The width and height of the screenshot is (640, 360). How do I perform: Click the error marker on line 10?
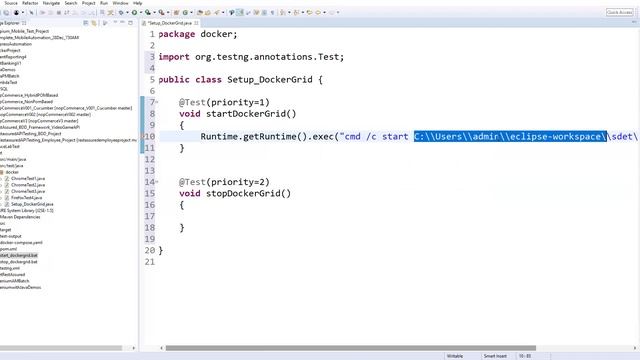coord(142,136)
